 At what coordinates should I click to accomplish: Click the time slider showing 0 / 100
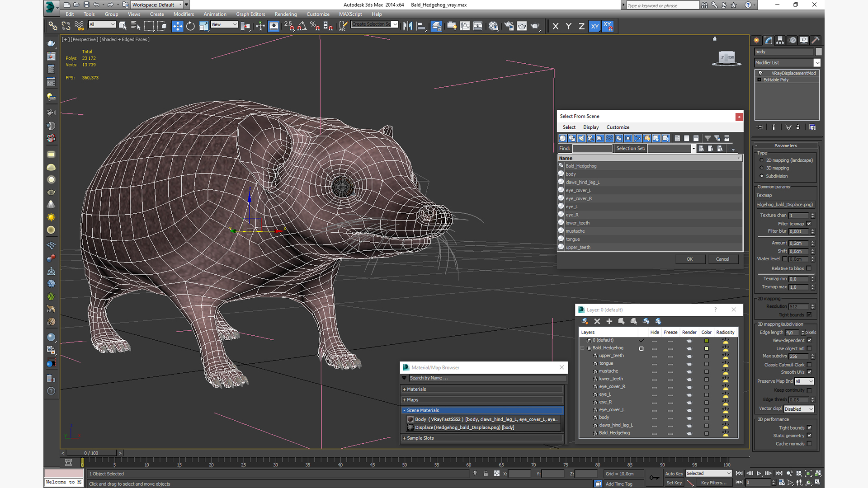coord(91,453)
